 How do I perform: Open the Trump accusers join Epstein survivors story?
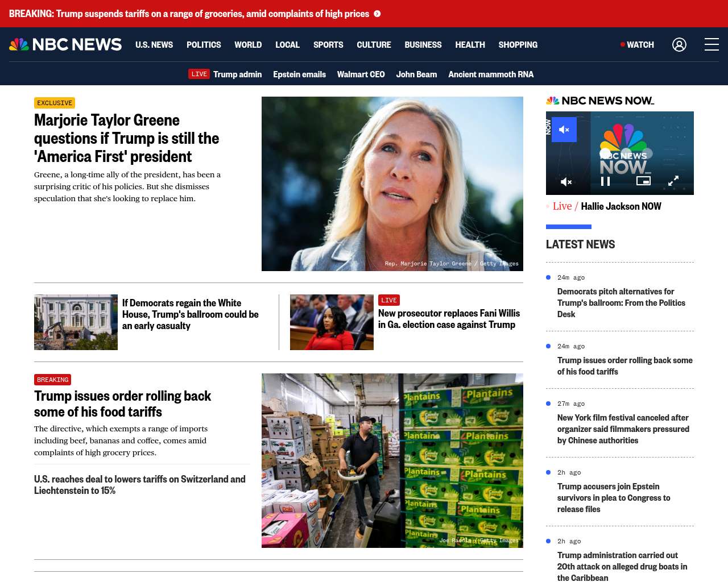[614, 498]
